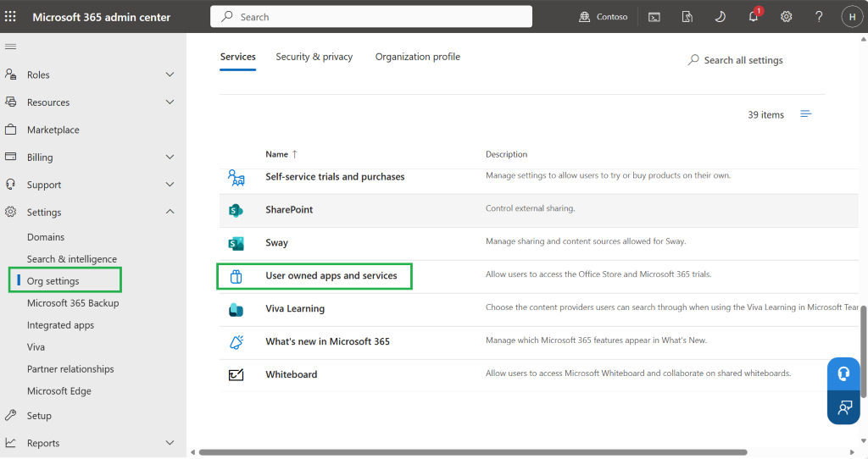Expand the Billing chevron
868x459 pixels.
[170, 157]
